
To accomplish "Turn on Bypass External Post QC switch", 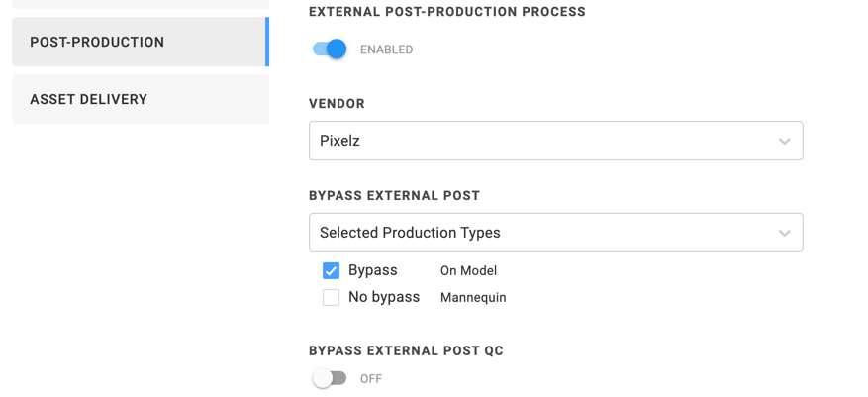I will [330, 378].
